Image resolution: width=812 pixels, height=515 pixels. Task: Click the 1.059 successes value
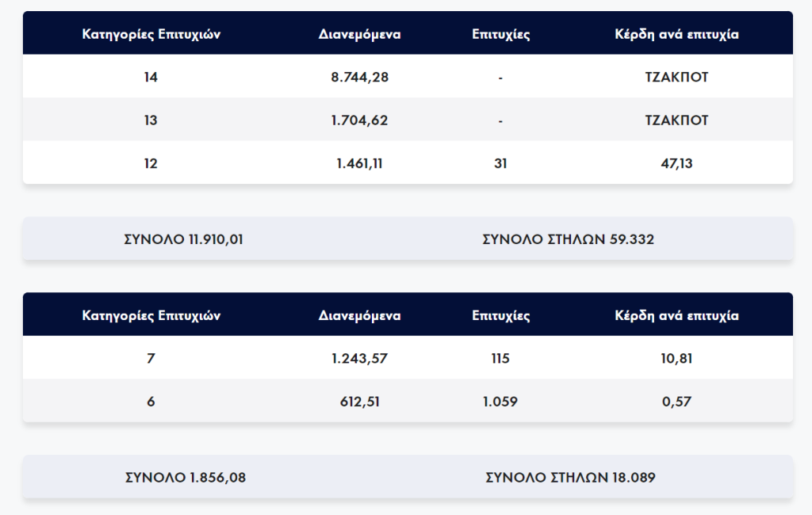(500, 402)
